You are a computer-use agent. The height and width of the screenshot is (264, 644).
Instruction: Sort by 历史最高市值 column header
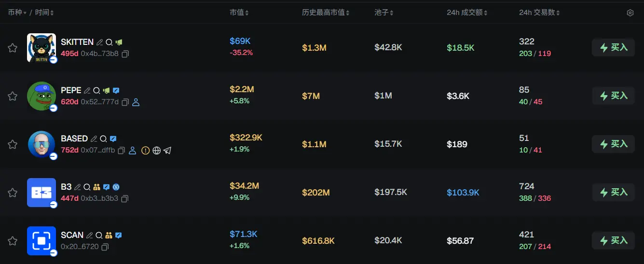tap(326, 13)
